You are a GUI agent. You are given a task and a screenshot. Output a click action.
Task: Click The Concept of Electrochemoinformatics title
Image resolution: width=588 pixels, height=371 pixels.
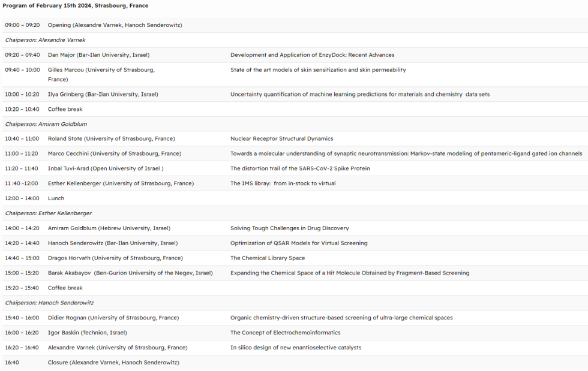[x=285, y=333]
